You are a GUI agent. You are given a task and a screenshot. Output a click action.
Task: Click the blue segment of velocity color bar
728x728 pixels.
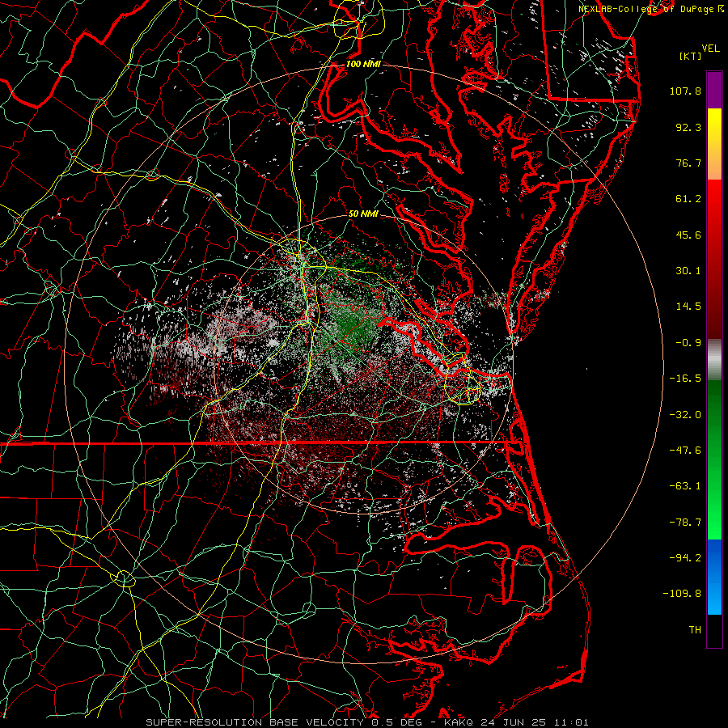click(714, 577)
